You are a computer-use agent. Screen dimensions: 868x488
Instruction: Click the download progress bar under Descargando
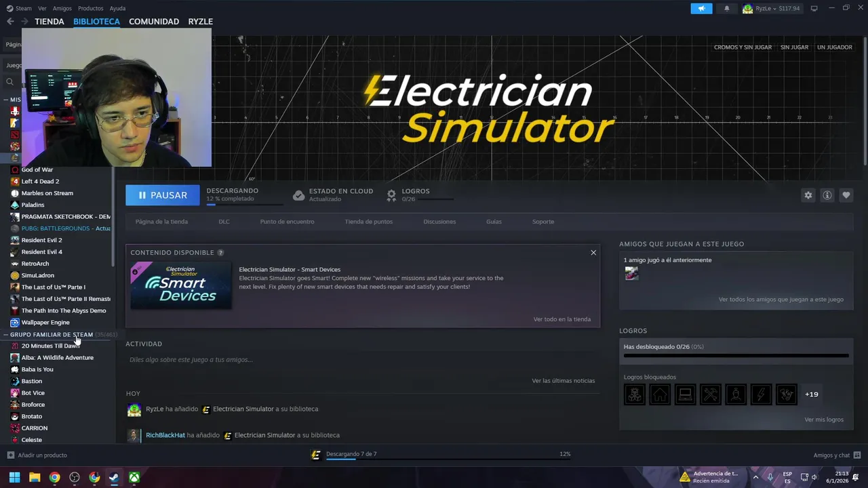tap(245, 204)
